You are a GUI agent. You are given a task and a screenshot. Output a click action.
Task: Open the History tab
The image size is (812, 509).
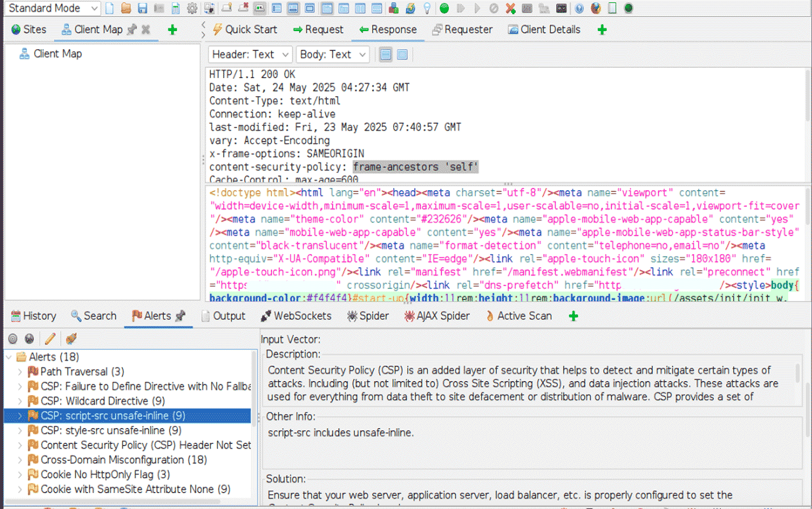(33, 316)
